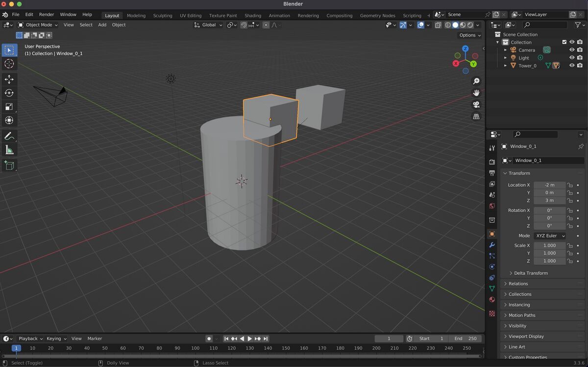The image size is (588, 367).
Task: Open the Rotation Mode XYZ Euler dropdown
Action: click(x=550, y=236)
